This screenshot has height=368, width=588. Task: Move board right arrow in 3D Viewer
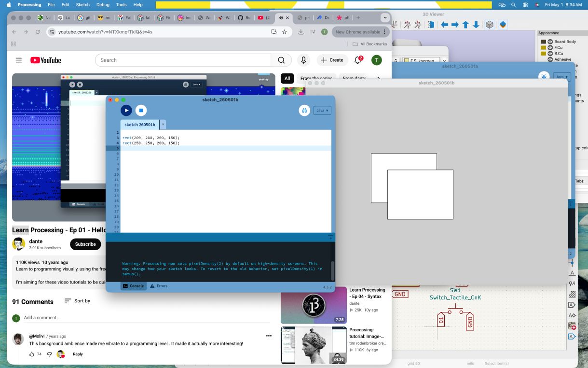tap(455, 25)
